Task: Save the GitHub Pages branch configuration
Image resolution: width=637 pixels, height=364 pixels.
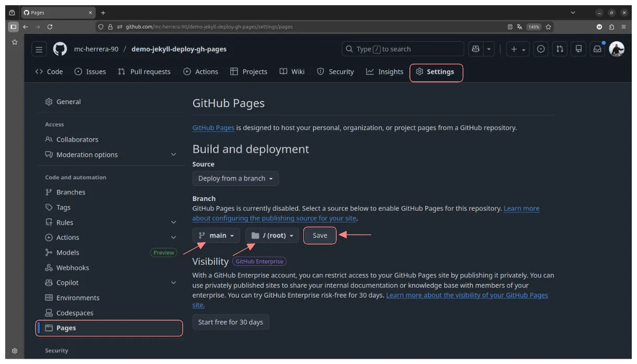Action: tap(319, 235)
